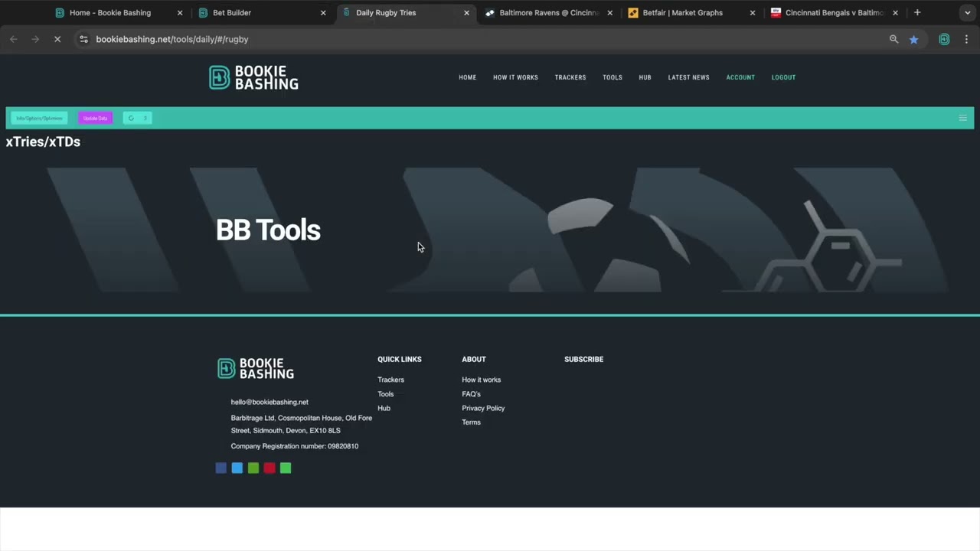Click the site information icon beside URL
The image size is (980, 551).
83,39
